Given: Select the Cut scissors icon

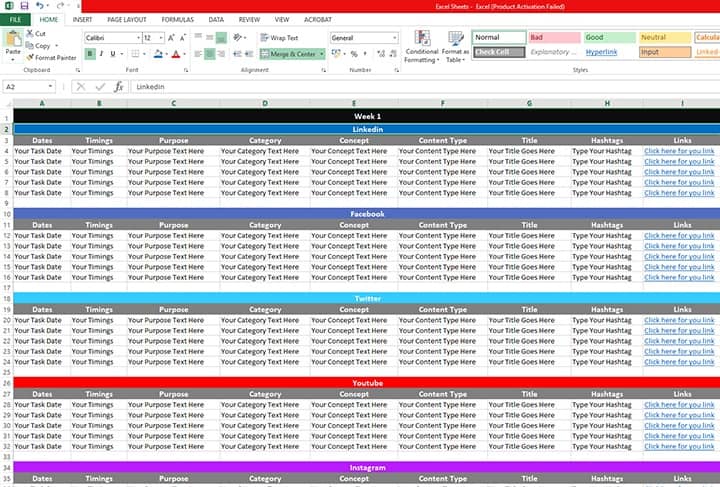Looking at the screenshot, I should (28, 33).
